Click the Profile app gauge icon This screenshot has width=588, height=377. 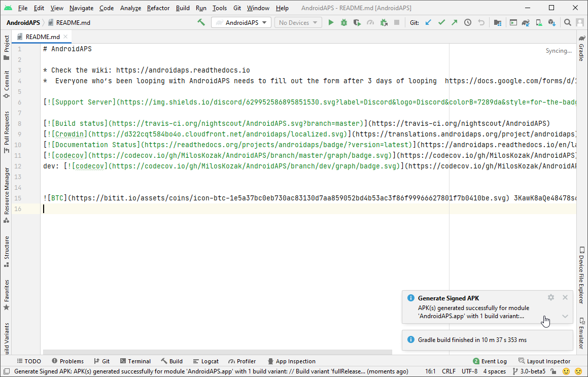pos(370,22)
